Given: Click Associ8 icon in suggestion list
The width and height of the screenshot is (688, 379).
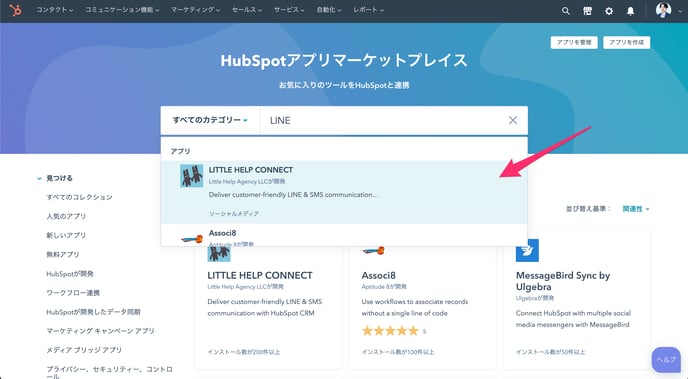Looking at the screenshot, I should tap(192, 239).
